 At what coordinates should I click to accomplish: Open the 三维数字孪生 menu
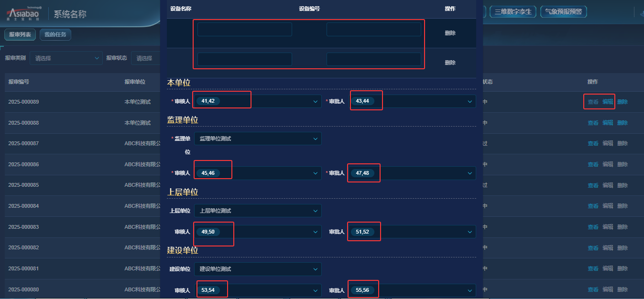pos(513,11)
